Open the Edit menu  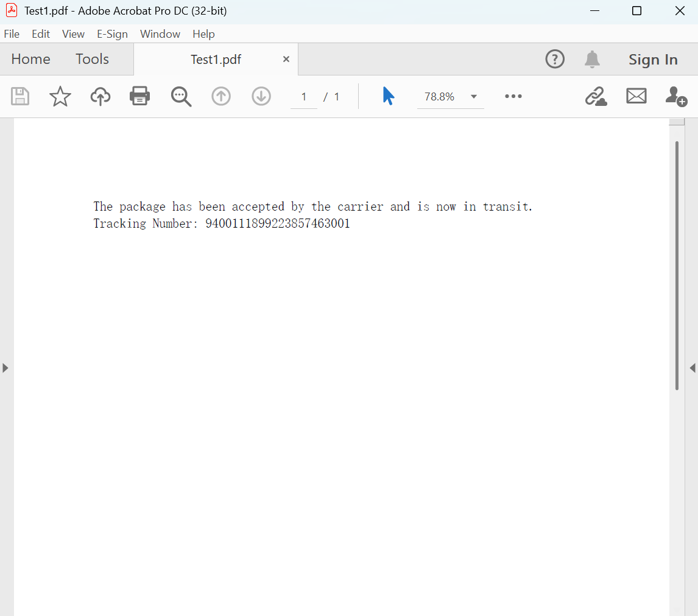click(41, 34)
